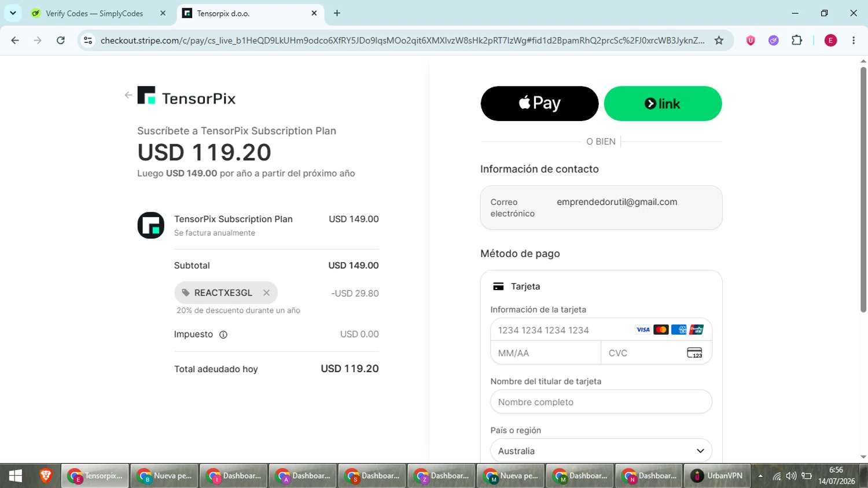The height and width of the screenshot is (488, 868).
Task: Pay with Link button
Action: [663, 104]
